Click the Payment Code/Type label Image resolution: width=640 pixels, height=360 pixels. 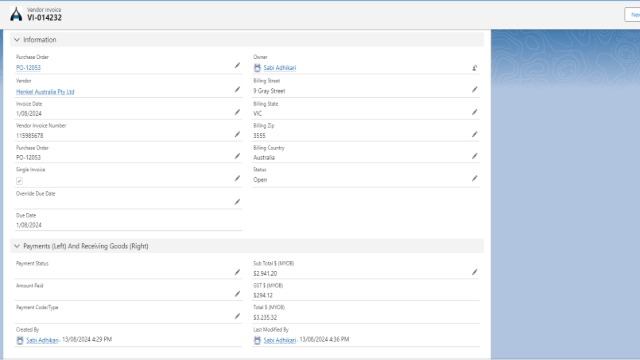click(37, 307)
